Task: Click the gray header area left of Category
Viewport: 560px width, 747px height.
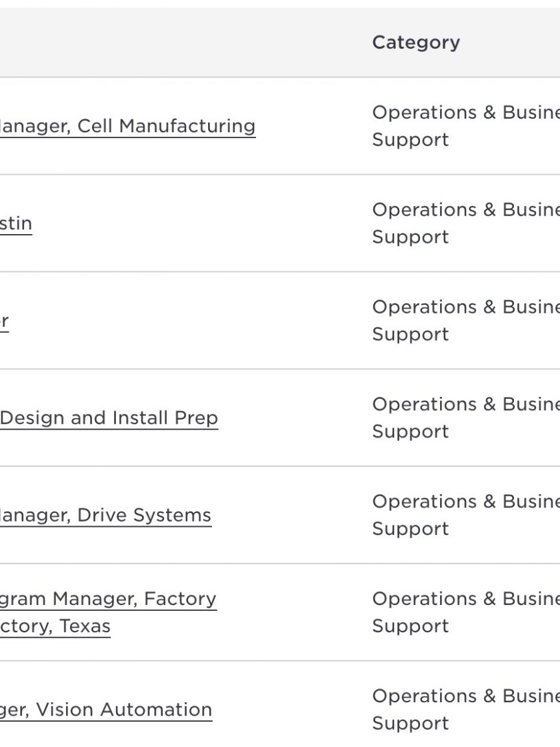Action: tap(181, 43)
